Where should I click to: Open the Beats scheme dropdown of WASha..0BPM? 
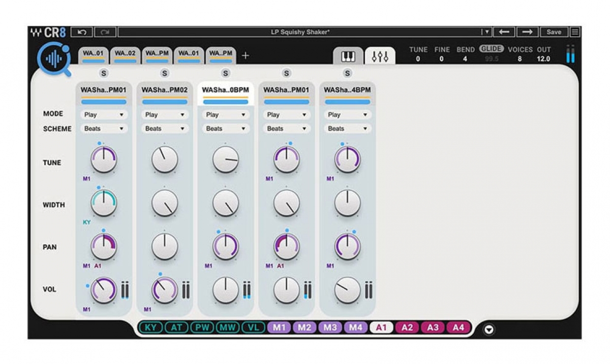coord(226,128)
